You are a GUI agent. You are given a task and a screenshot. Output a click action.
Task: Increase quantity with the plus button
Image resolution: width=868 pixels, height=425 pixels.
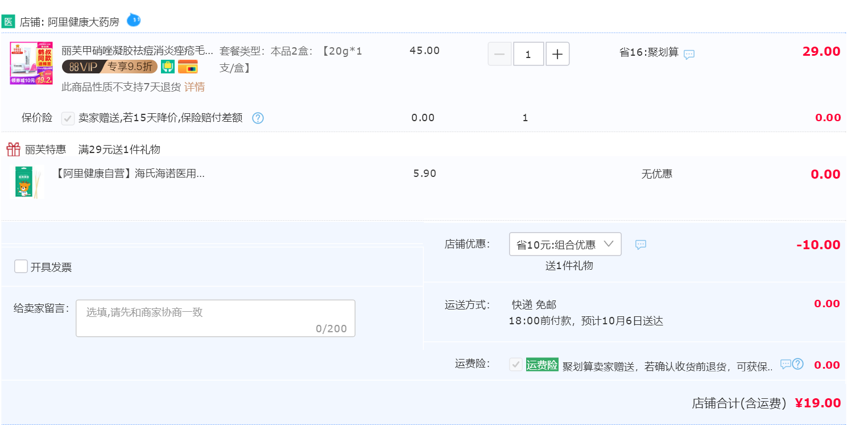[x=557, y=54]
